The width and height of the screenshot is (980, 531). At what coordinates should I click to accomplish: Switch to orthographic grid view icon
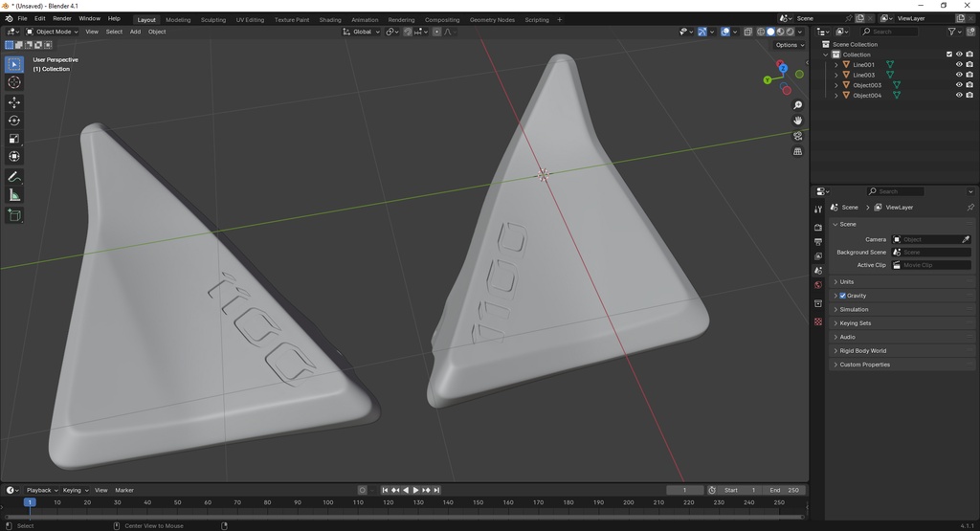(x=797, y=152)
